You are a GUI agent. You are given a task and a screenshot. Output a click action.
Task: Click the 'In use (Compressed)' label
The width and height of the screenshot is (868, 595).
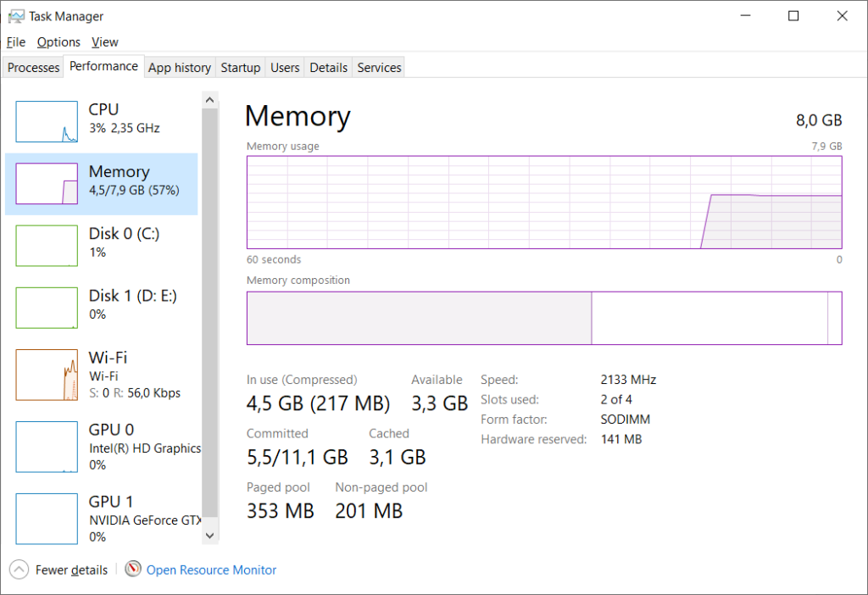tap(302, 380)
